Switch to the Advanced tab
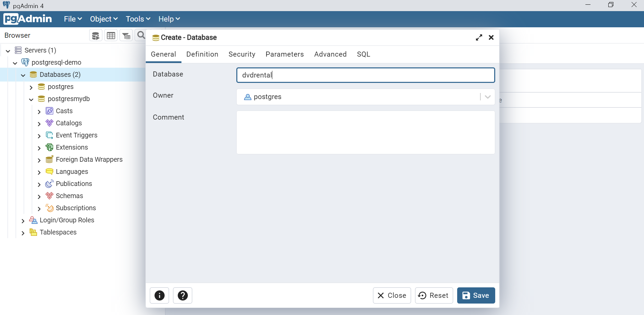This screenshot has width=644, height=315. coord(330,54)
